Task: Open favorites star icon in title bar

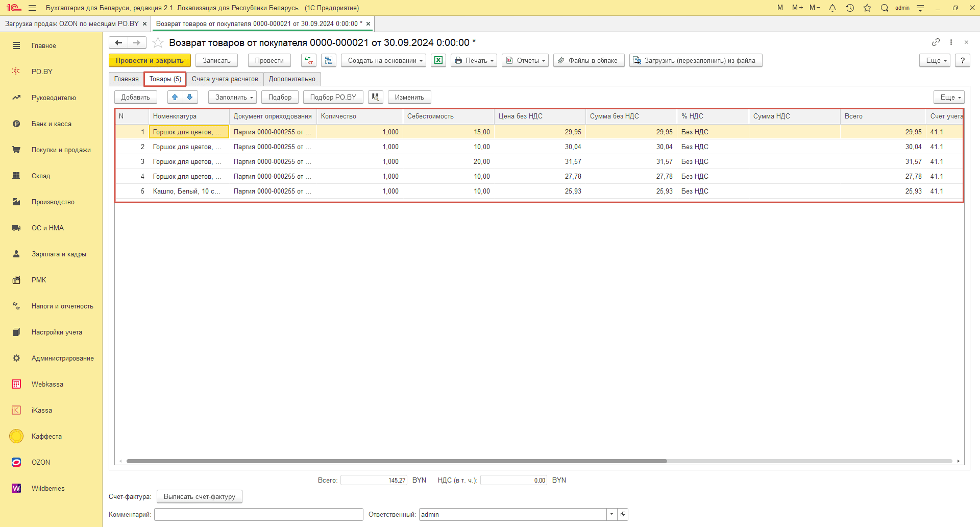Action: pos(867,8)
